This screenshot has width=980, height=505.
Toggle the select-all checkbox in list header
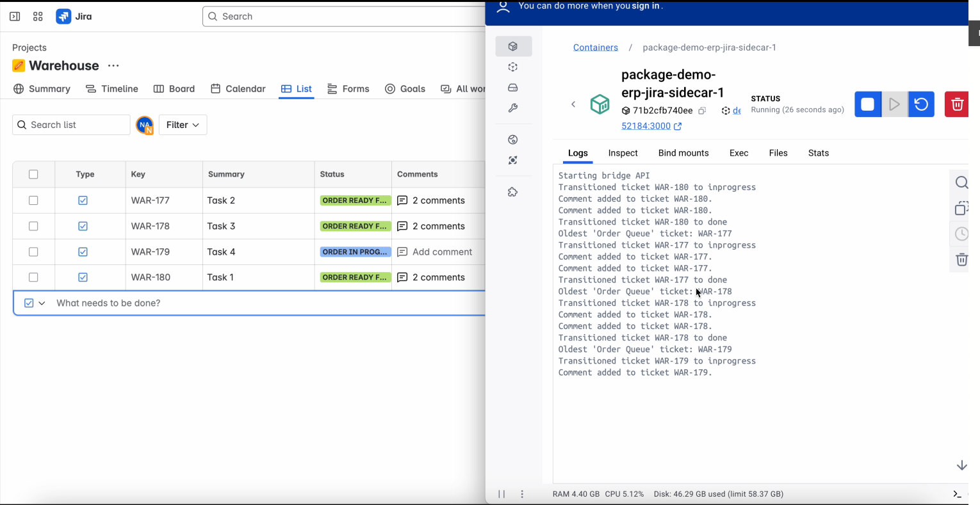pyautogui.click(x=33, y=173)
